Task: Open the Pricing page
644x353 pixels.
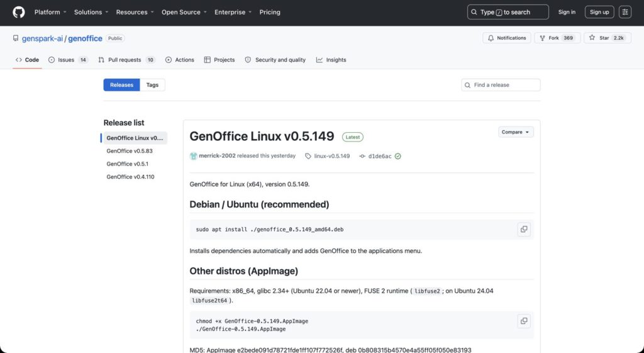Action: (x=270, y=13)
